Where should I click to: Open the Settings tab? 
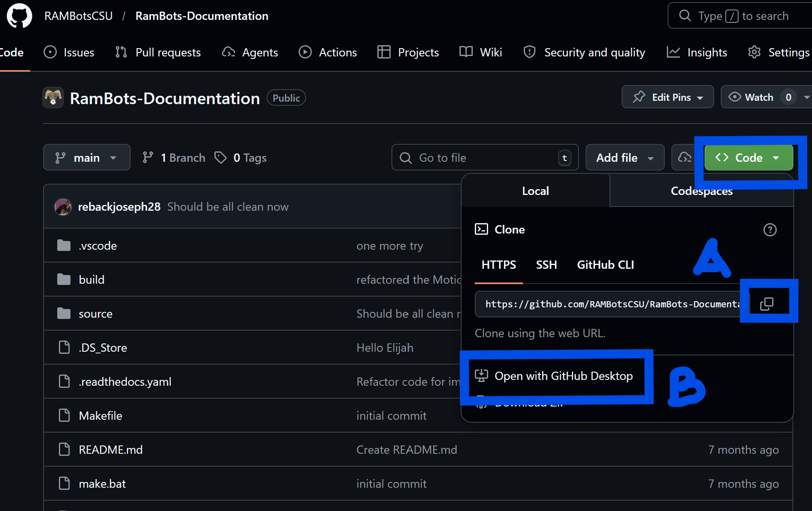point(779,52)
